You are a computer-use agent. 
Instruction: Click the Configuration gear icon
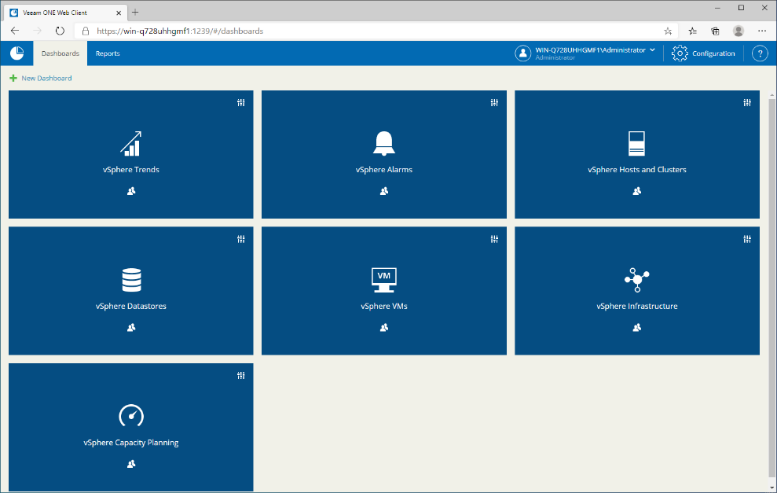679,54
